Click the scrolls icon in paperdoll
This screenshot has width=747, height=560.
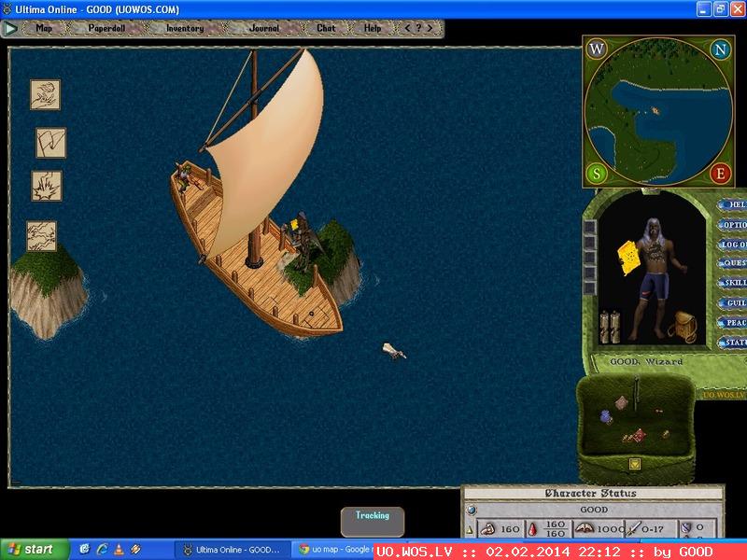(x=610, y=327)
